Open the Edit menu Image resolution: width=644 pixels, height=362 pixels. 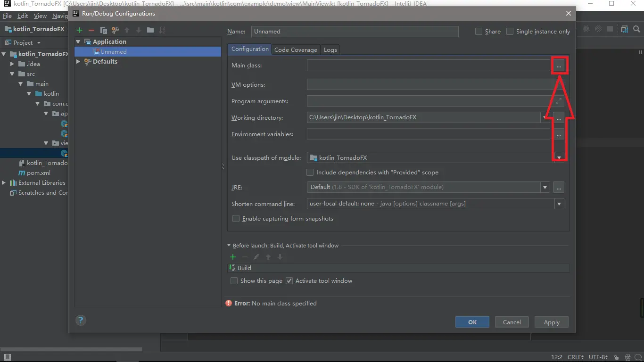pyautogui.click(x=23, y=16)
